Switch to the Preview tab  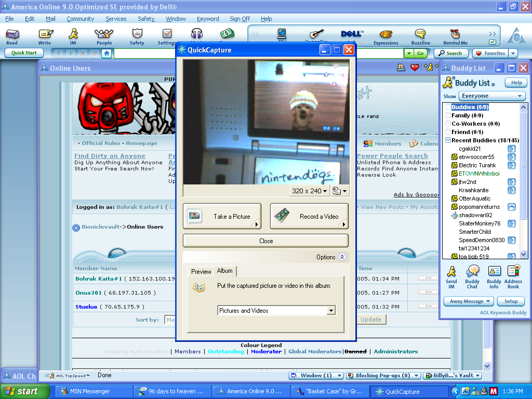(201, 271)
